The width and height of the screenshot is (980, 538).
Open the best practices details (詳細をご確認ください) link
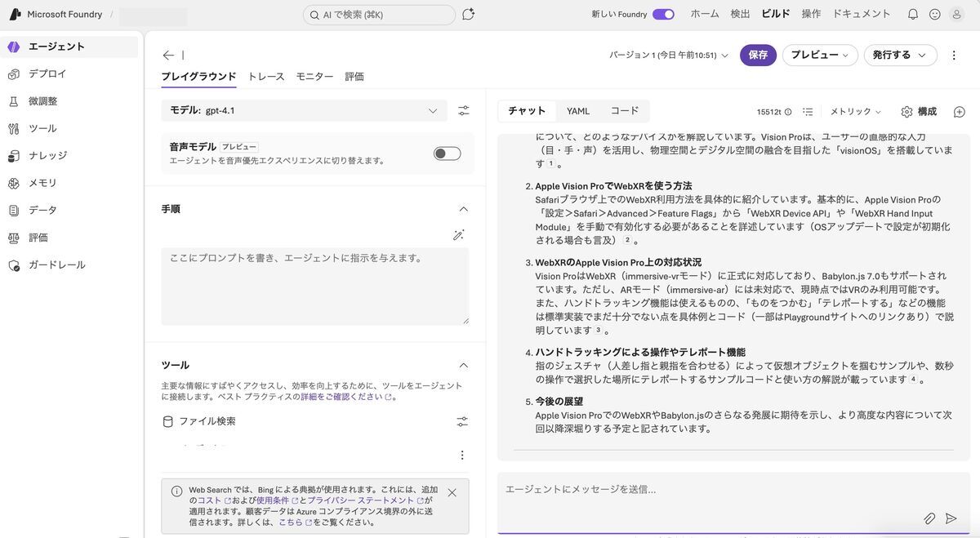click(x=346, y=397)
